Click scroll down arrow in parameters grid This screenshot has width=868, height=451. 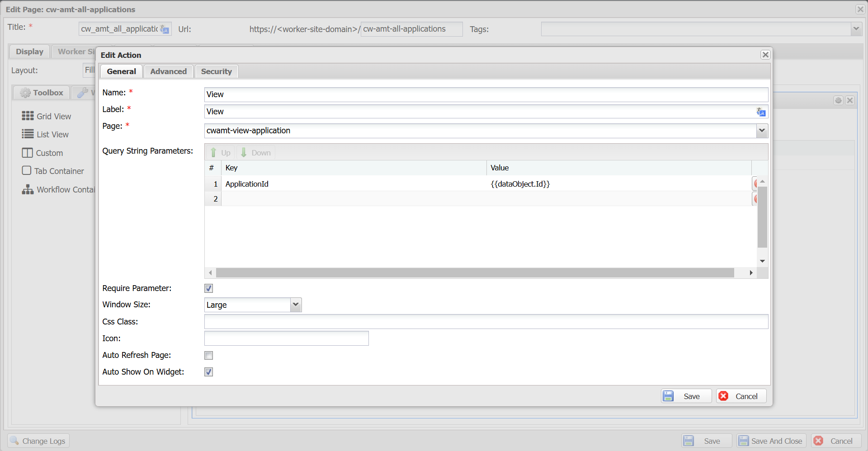click(762, 261)
